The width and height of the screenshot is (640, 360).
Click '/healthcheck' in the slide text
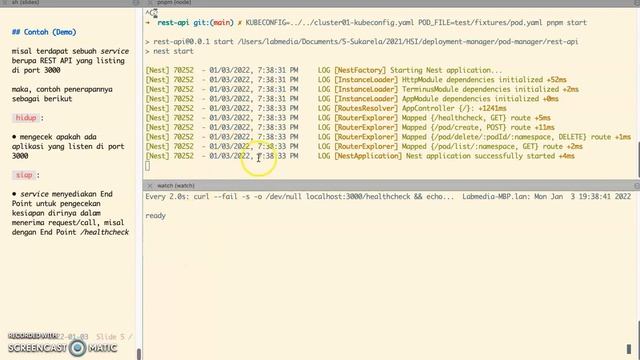point(105,232)
